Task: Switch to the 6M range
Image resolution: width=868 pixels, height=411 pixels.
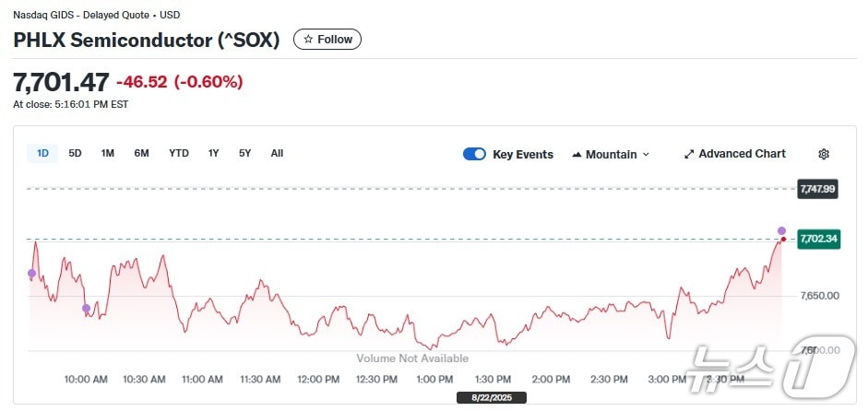Action: pyautogui.click(x=141, y=153)
